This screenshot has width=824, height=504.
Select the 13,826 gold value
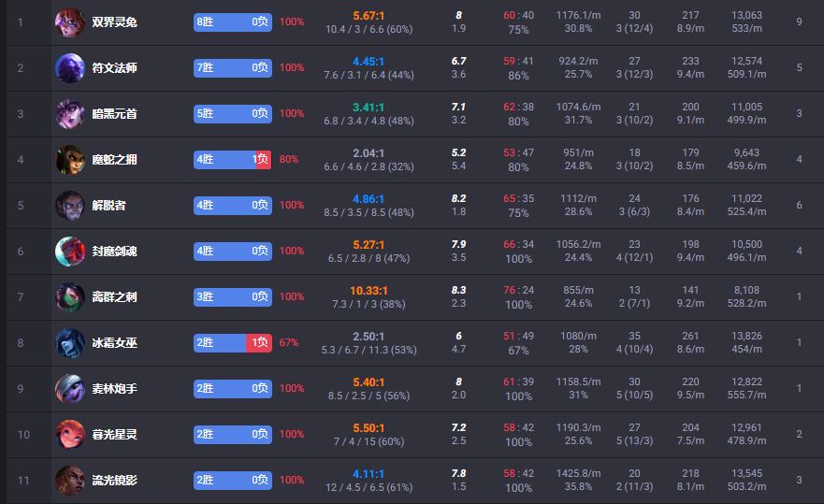click(x=745, y=336)
